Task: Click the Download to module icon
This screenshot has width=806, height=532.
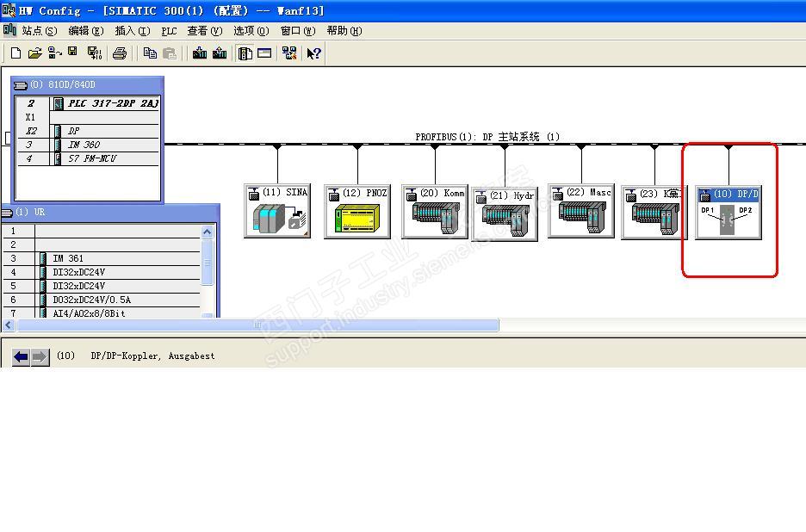Action: (200, 53)
